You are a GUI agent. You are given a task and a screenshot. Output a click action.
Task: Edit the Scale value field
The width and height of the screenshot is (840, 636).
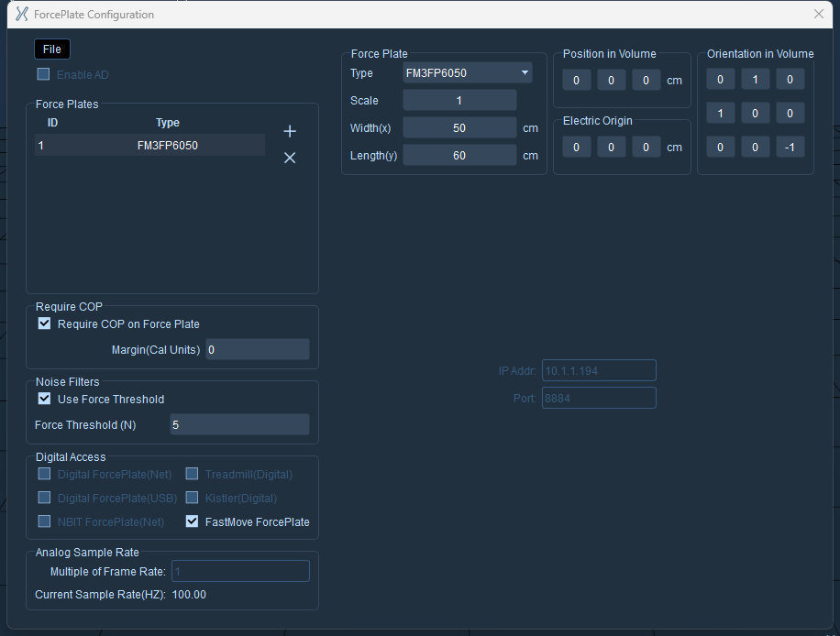tap(459, 101)
